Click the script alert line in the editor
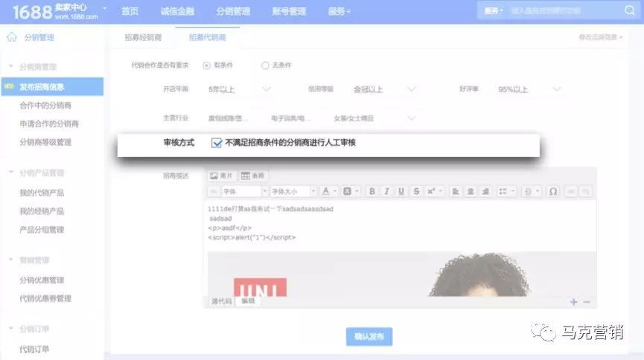 [252, 237]
